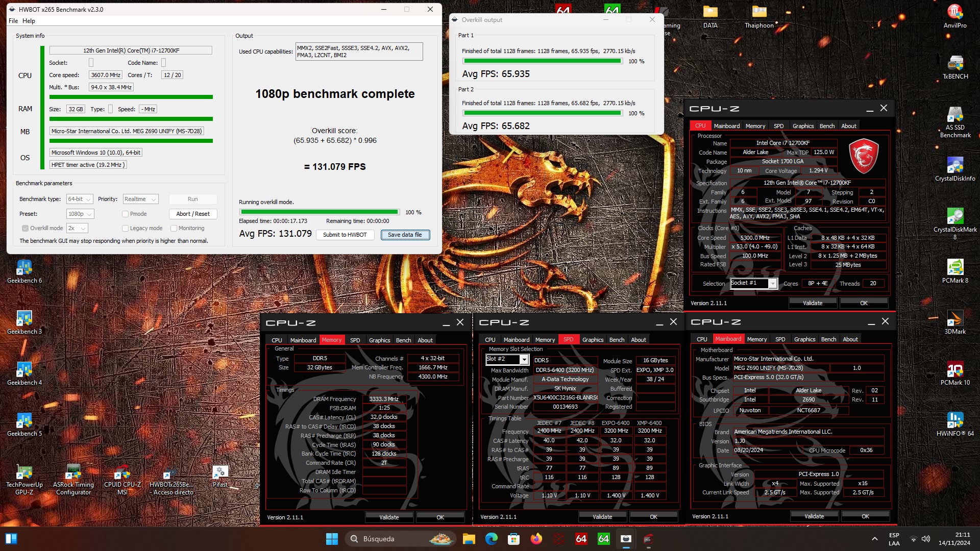Open Firefox from taskbar
Screen dimensions: 980x551
536,539
